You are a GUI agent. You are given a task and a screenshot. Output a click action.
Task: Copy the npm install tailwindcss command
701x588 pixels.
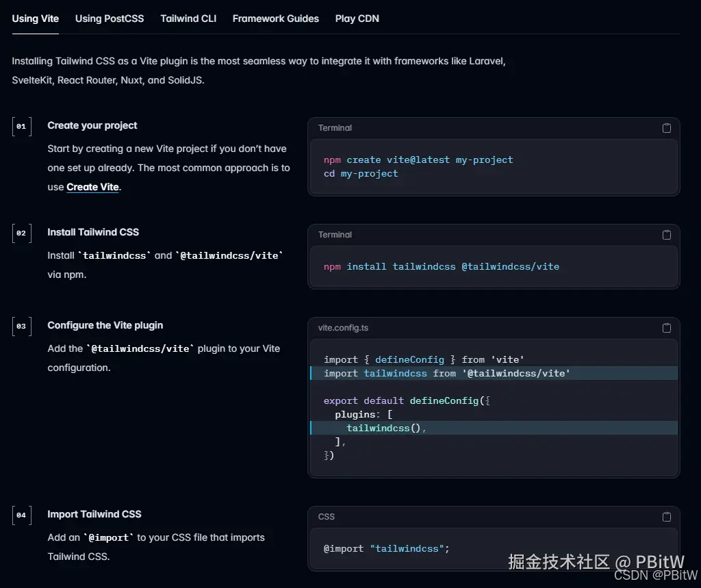point(666,235)
